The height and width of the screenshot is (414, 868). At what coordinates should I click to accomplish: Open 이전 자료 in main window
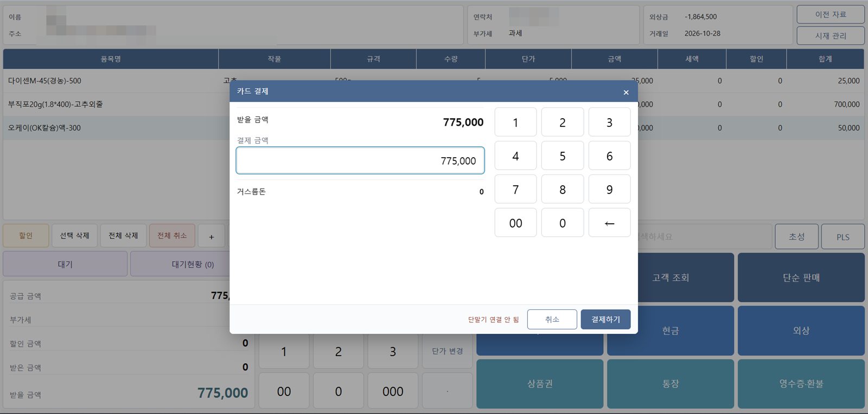pos(831,15)
